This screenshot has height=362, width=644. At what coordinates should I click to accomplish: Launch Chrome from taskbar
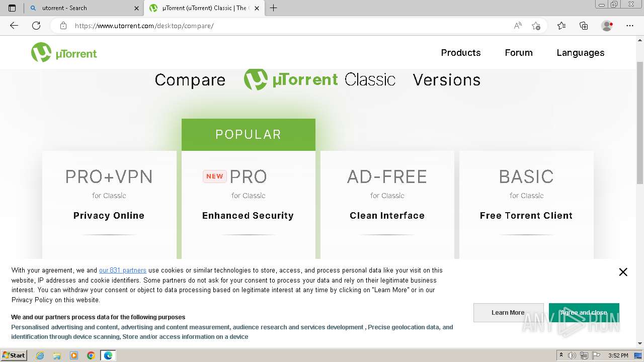pyautogui.click(x=91, y=355)
